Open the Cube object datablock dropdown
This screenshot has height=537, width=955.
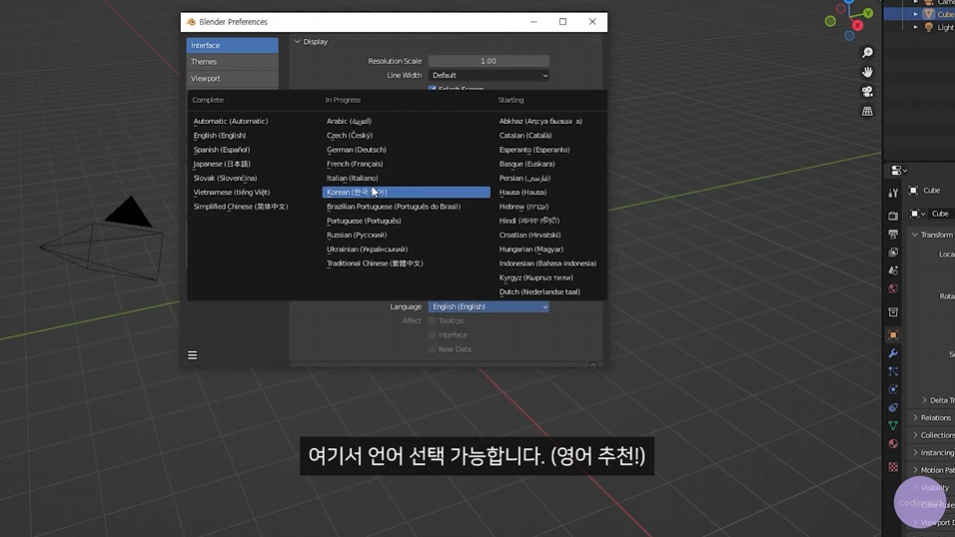918,214
